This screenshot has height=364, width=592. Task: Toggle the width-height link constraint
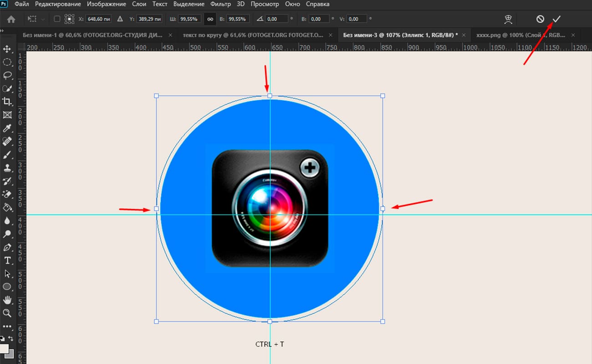(x=210, y=19)
